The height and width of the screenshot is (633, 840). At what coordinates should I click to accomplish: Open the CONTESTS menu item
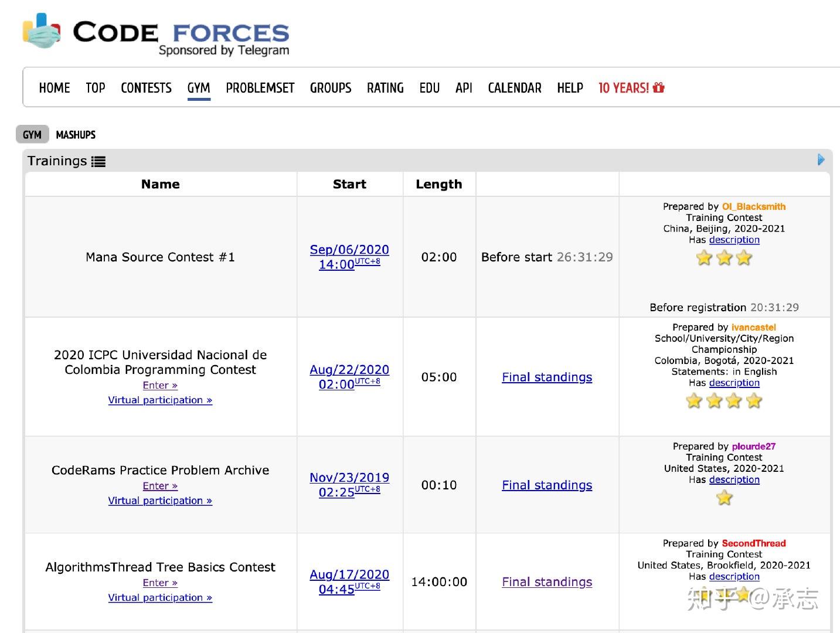click(x=145, y=88)
